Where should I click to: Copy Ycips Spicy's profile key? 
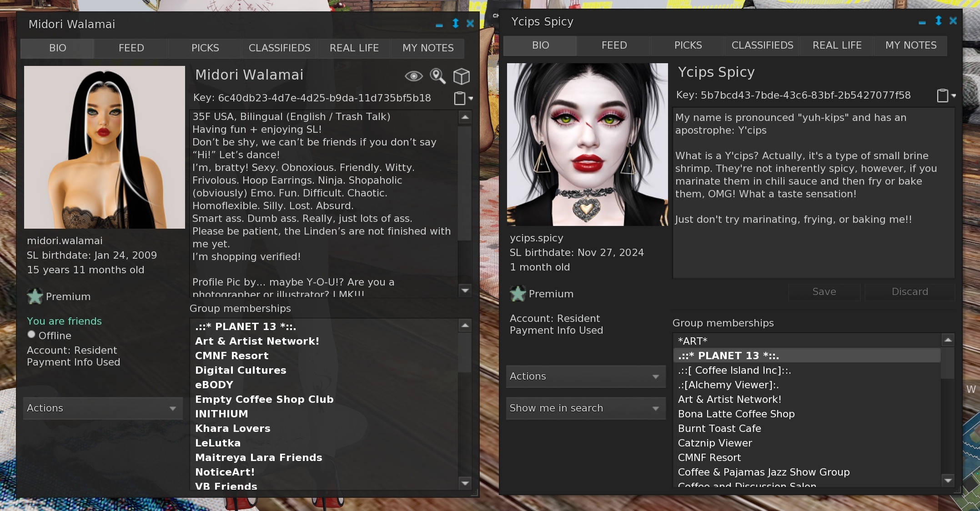pyautogui.click(x=941, y=95)
